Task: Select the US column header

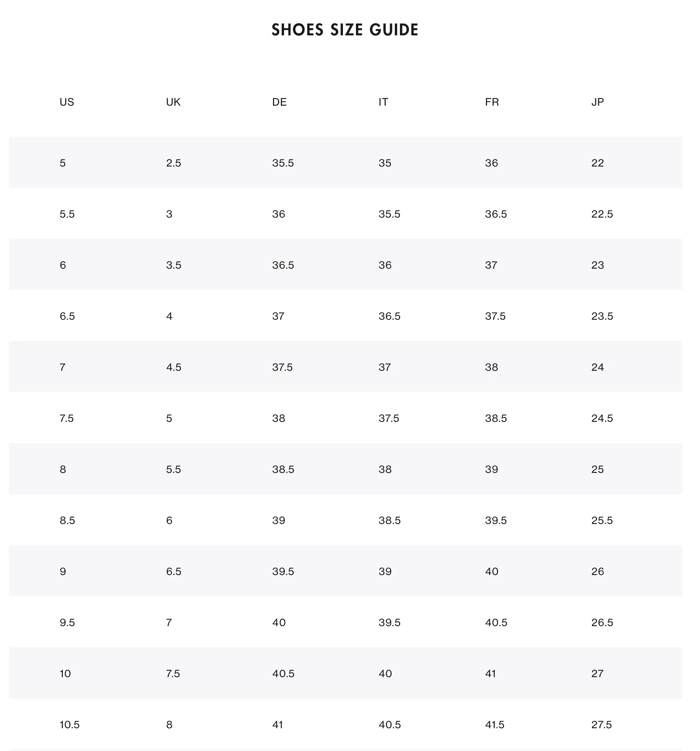Action: 67,102
